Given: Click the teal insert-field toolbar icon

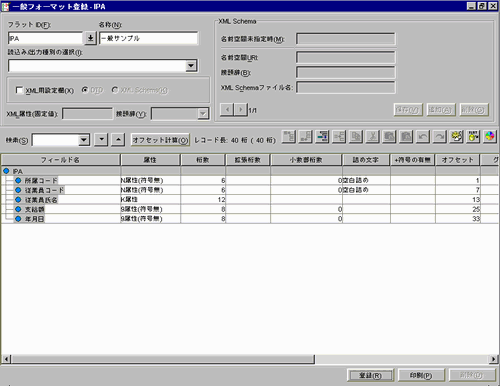Looking at the screenshot, I should click(x=322, y=137).
